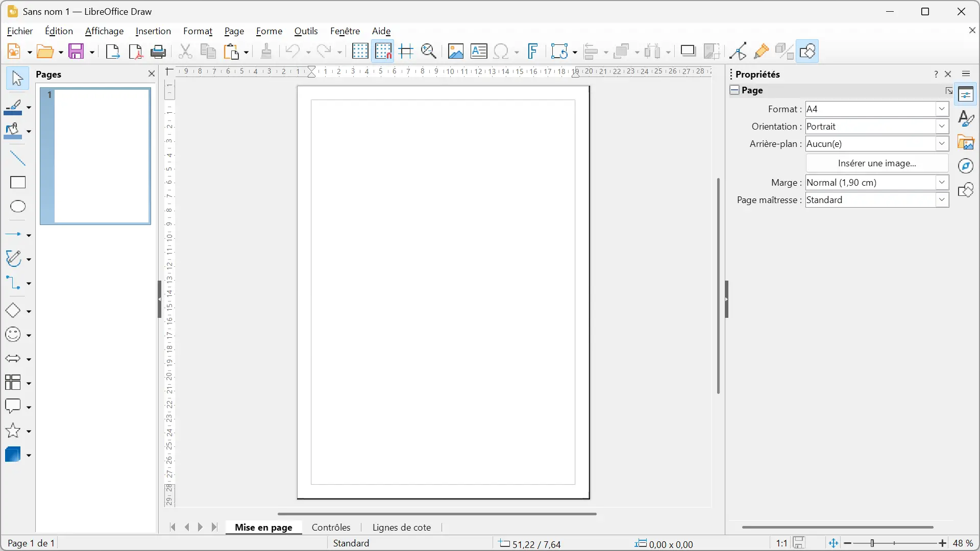Pick the Line tool

pyautogui.click(x=17, y=159)
